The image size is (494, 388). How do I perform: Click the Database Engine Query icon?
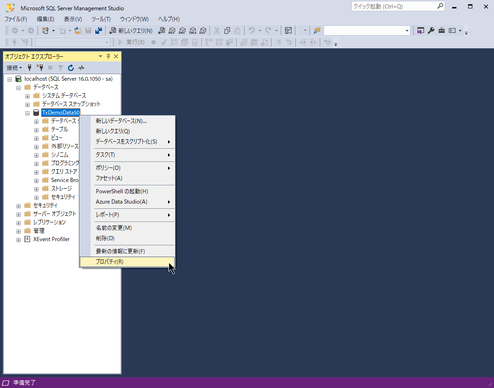[x=161, y=31]
